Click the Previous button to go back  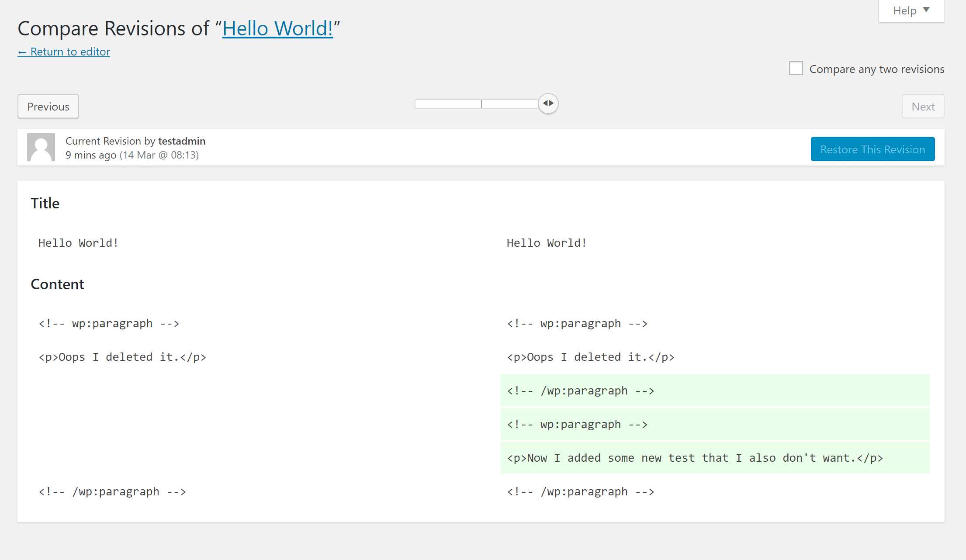click(x=47, y=106)
